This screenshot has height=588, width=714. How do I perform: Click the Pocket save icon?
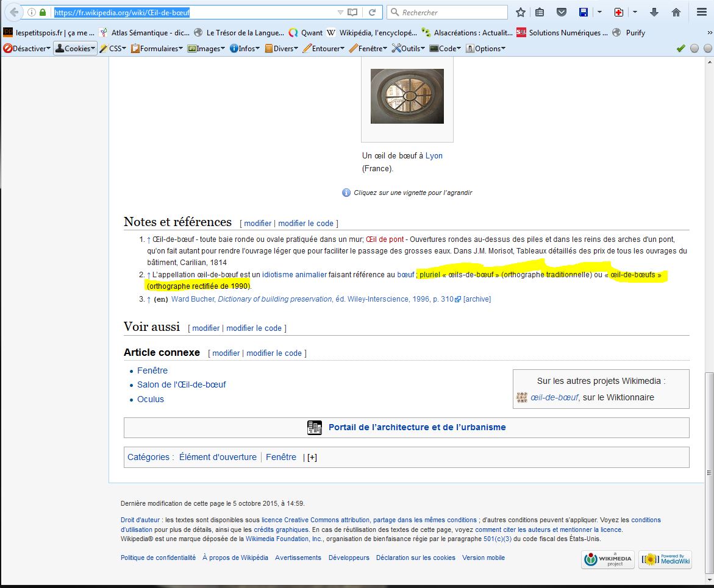[x=562, y=12]
